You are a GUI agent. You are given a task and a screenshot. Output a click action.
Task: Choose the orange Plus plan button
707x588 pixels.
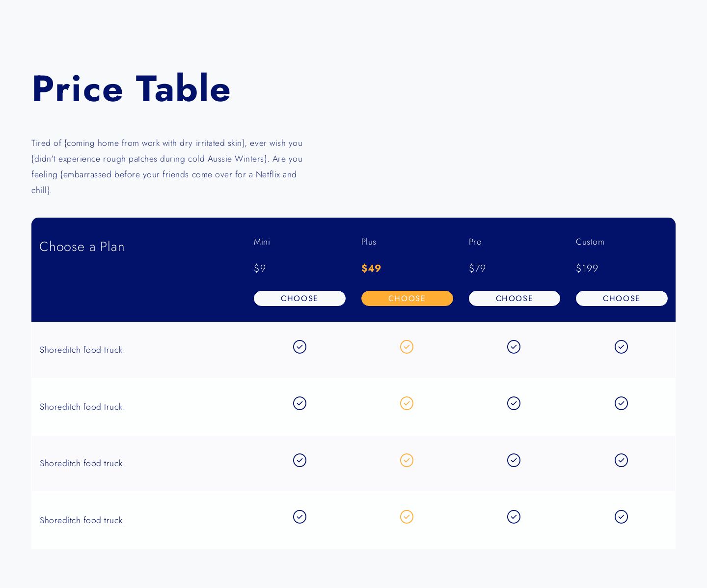click(x=407, y=298)
